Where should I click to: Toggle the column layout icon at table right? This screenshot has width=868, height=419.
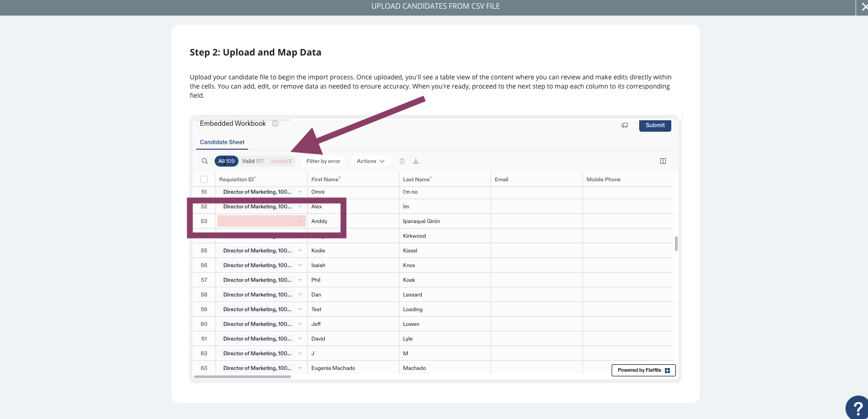coord(663,161)
